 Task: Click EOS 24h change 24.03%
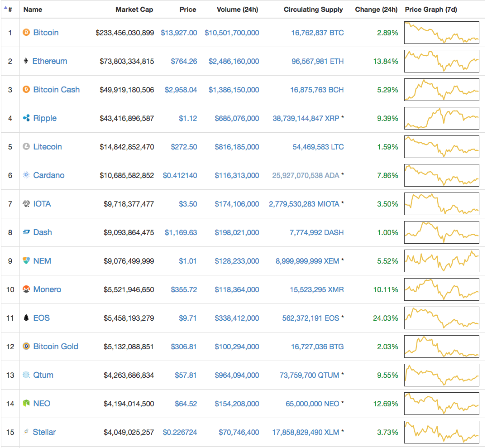click(385, 318)
